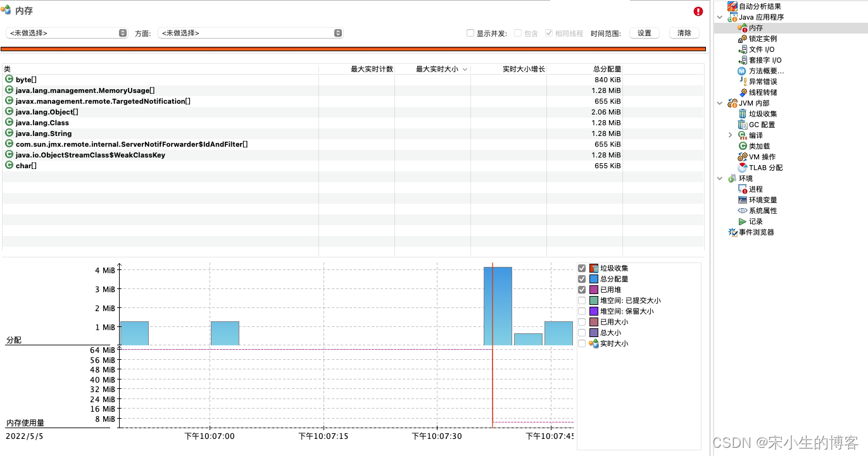Sort by 实时大小增长 column header
The image size is (868, 456).
508,69
